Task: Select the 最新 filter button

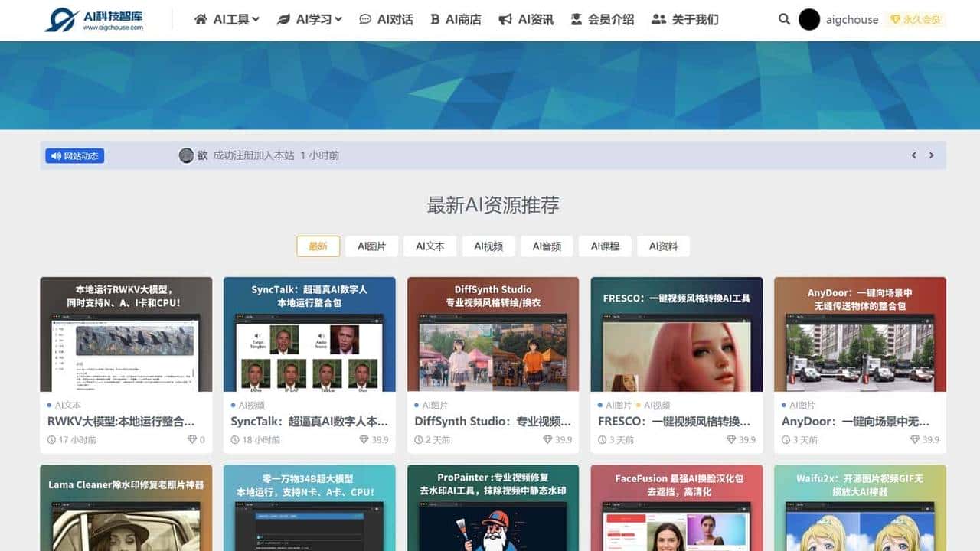Action: [318, 246]
